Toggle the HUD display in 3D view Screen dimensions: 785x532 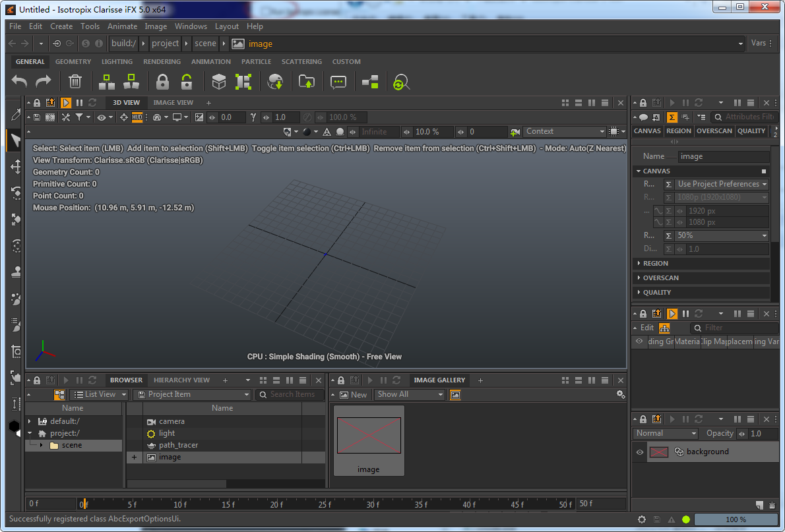pos(137,117)
